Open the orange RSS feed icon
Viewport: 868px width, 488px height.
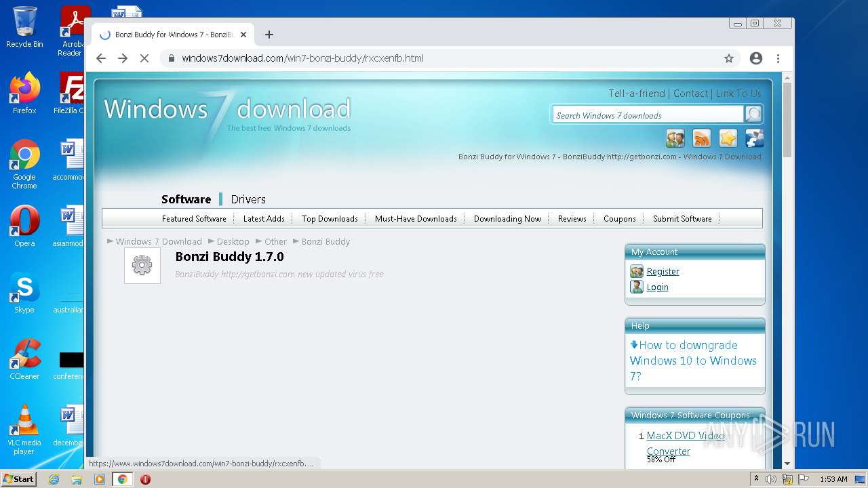tap(702, 138)
